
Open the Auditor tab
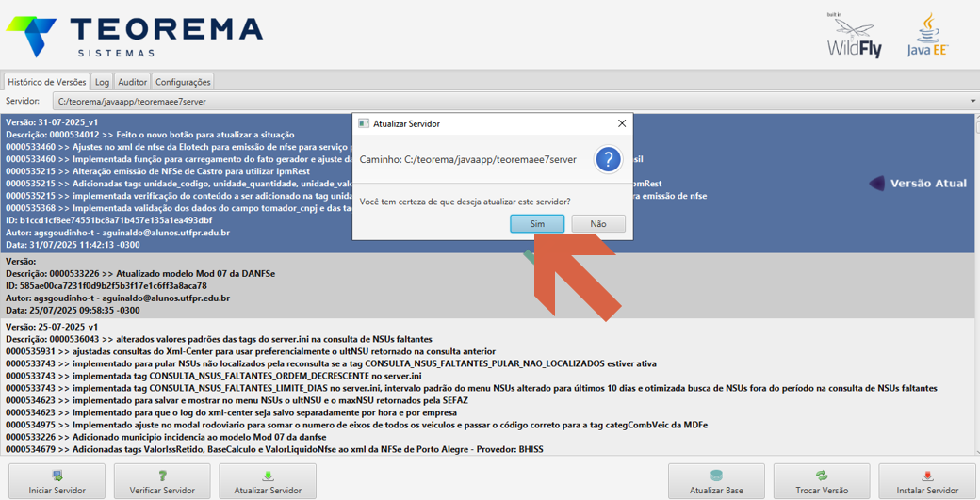pyautogui.click(x=133, y=82)
